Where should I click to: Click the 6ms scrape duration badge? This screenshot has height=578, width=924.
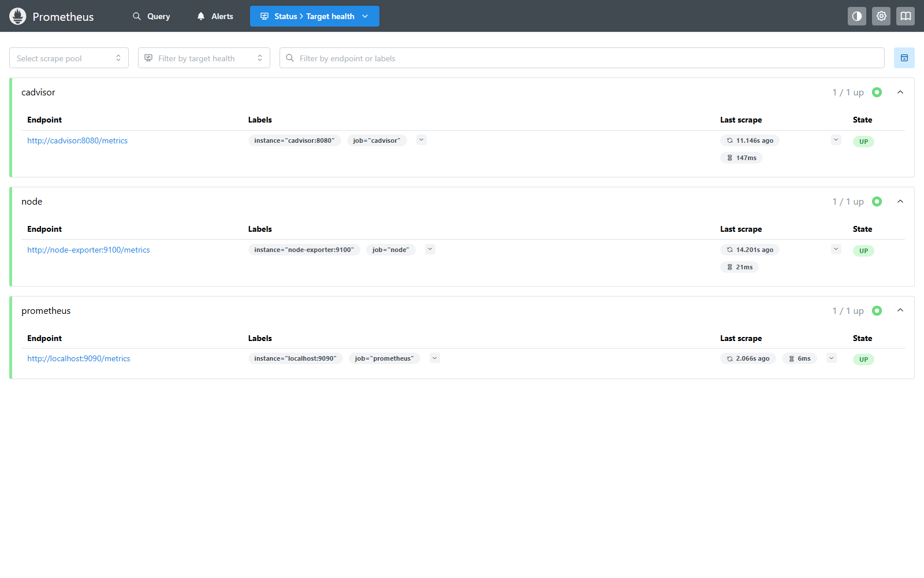[799, 358]
